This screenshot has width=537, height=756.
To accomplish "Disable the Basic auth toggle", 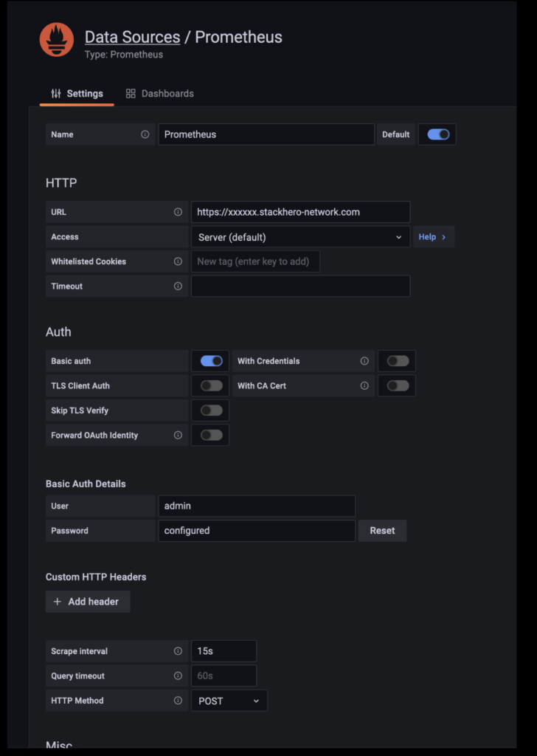I will coord(211,361).
